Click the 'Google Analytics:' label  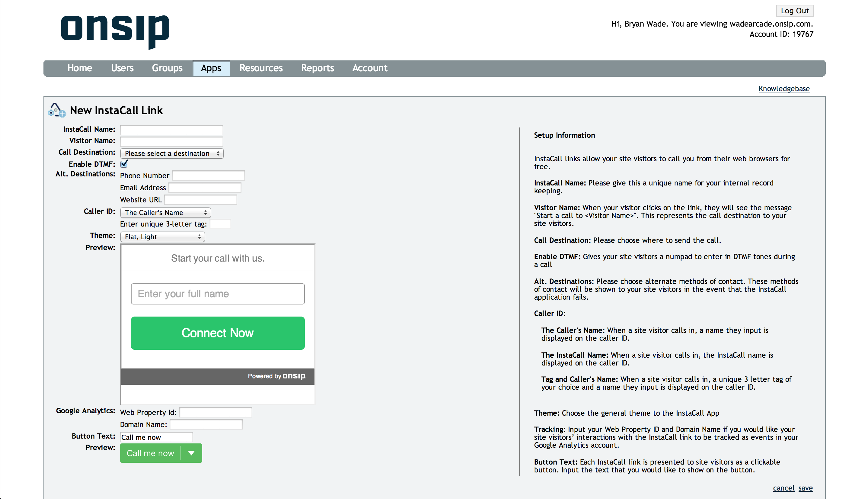tap(86, 410)
